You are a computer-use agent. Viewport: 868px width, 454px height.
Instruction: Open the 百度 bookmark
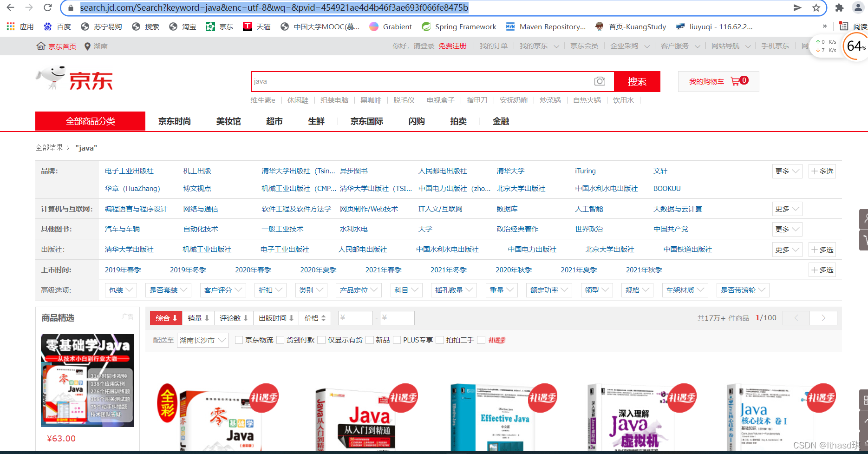(57, 26)
